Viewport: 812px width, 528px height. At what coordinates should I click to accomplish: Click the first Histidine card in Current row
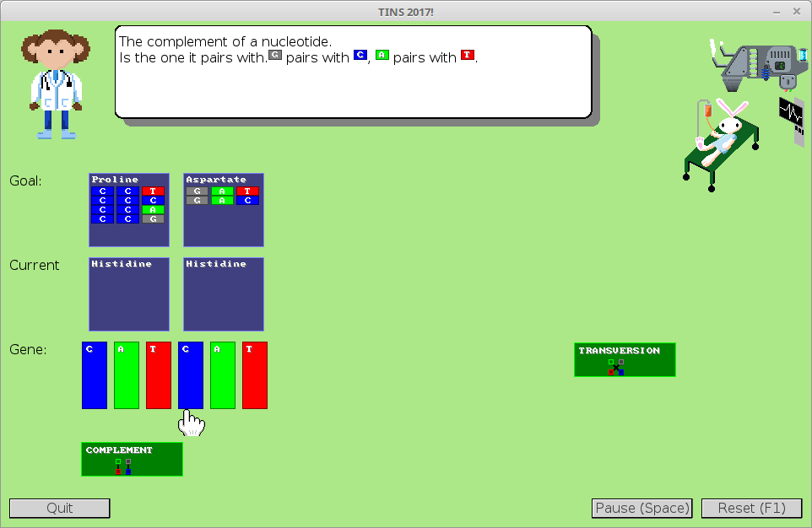point(129,294)
